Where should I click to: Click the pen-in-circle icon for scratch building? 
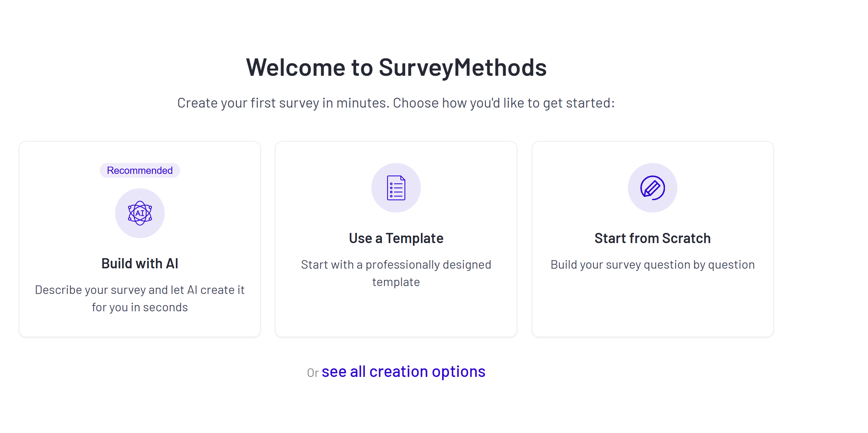click(x=652, y=188)
